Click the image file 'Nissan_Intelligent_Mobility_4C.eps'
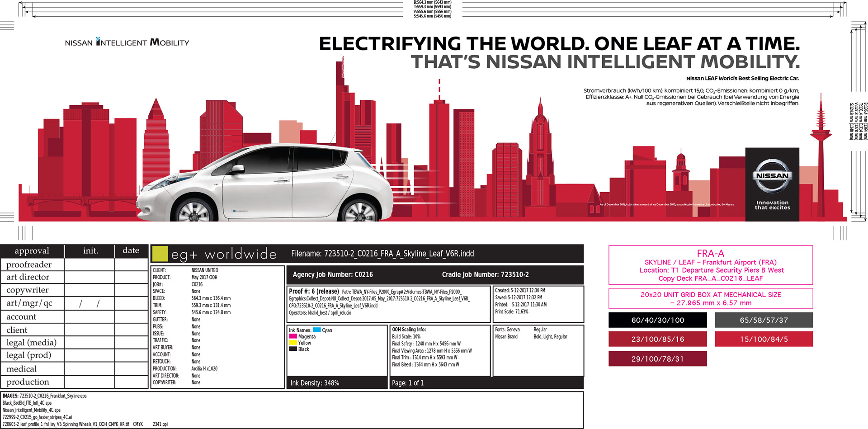Screen dimensions: 868x429 [32, 410]
